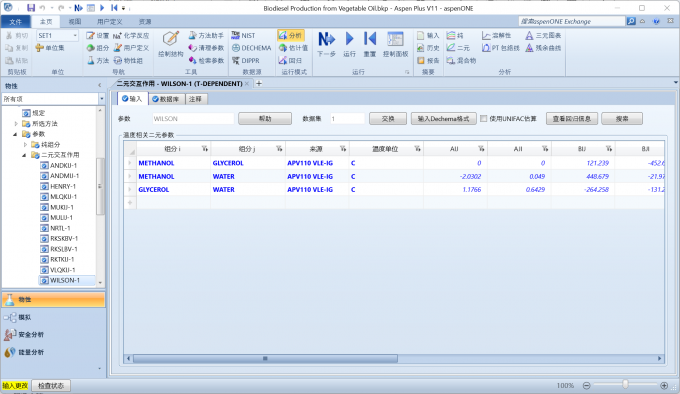This screenshot has width=680, height=394.
Task: Open 方法助手 methods assistant
Action: pyautogui.click(x=206, y=36)
